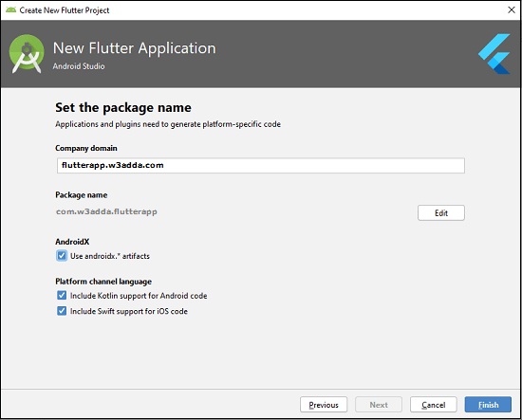Uncheck Include Kotlin support for Android code
Viewport: 522px width, 420px height.
click(x=62, y=295)
